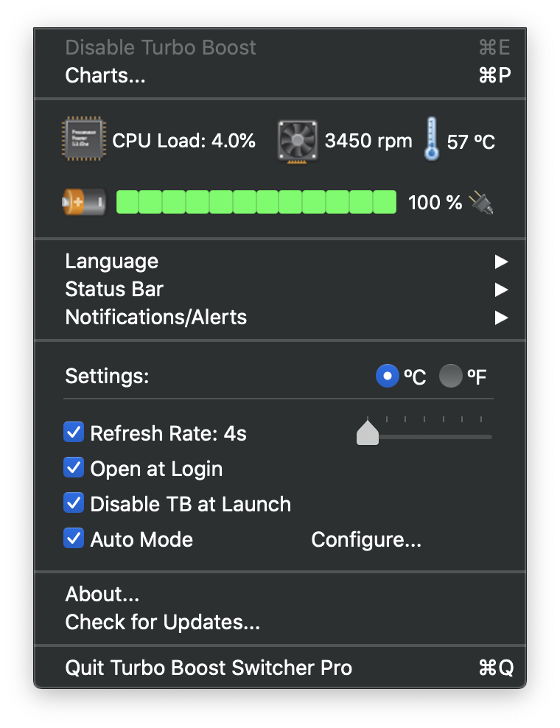
Task: Click Configure... next to Auto Mode
Action: pos(366,539)
